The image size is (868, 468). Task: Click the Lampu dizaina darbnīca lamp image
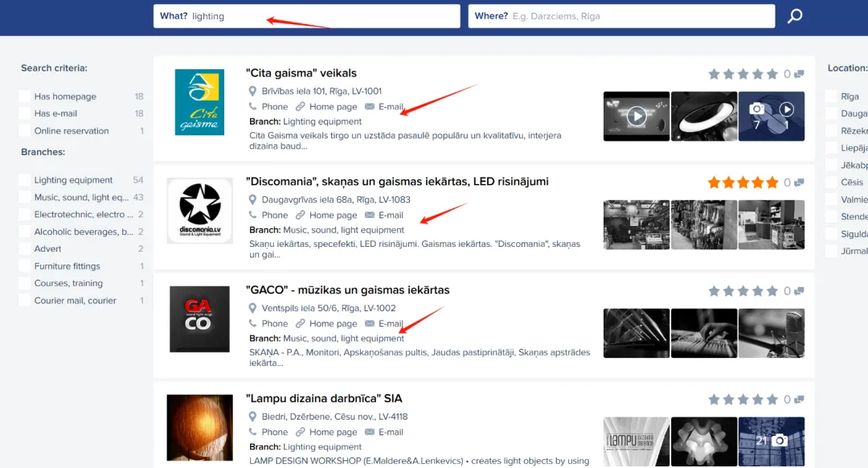click(x=200, y=428)
